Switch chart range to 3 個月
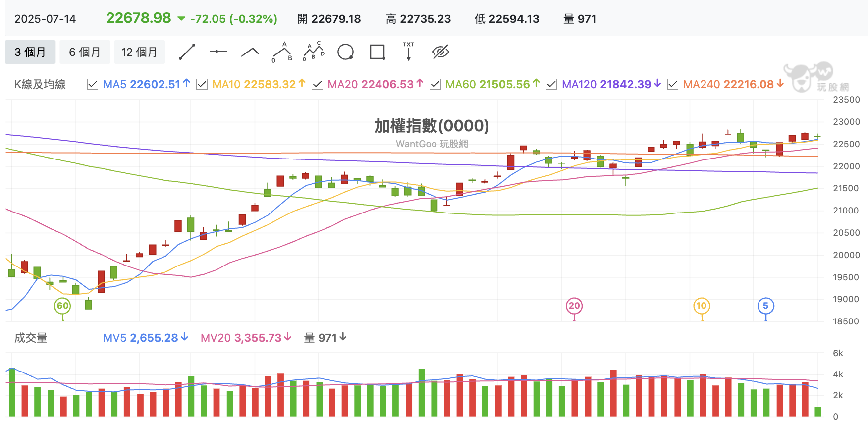The image size is (868, 425). point(30,52)
